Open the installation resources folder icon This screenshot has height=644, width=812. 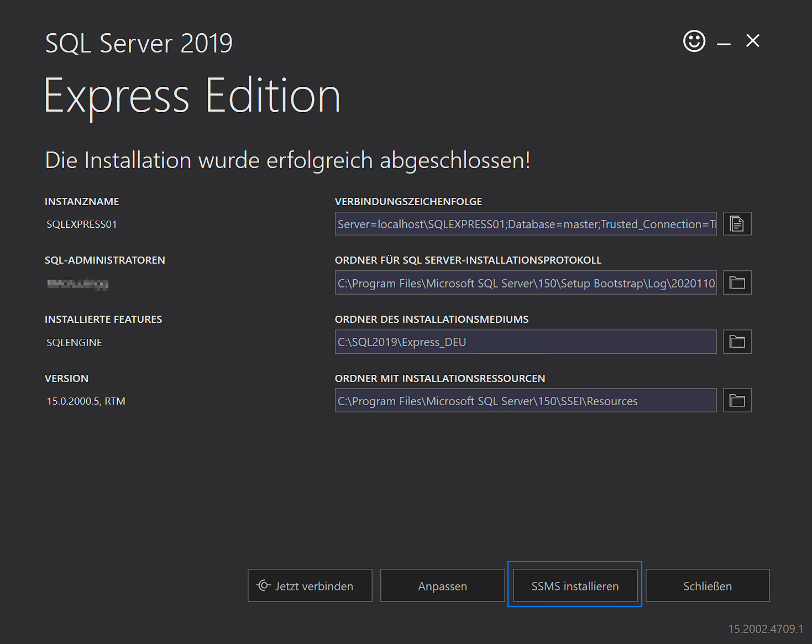click(x=737, y=400)
